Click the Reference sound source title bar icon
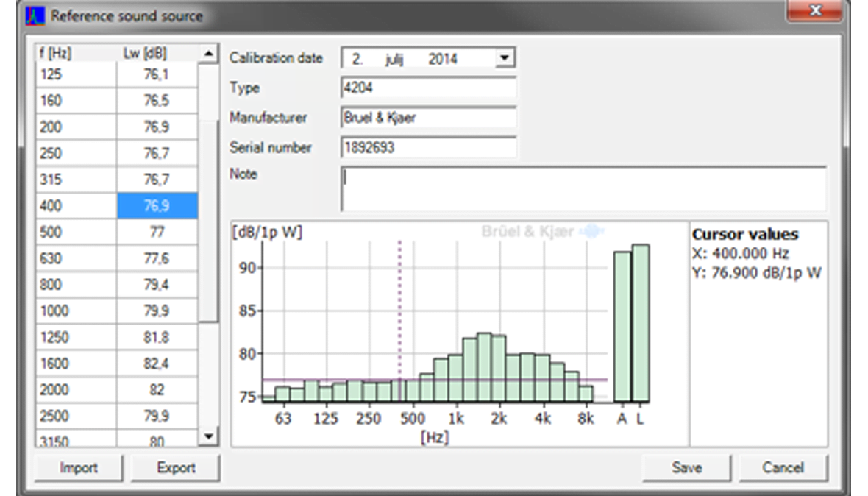The height and width of the screenshot is (496, 868). click(x=36, y=15)
